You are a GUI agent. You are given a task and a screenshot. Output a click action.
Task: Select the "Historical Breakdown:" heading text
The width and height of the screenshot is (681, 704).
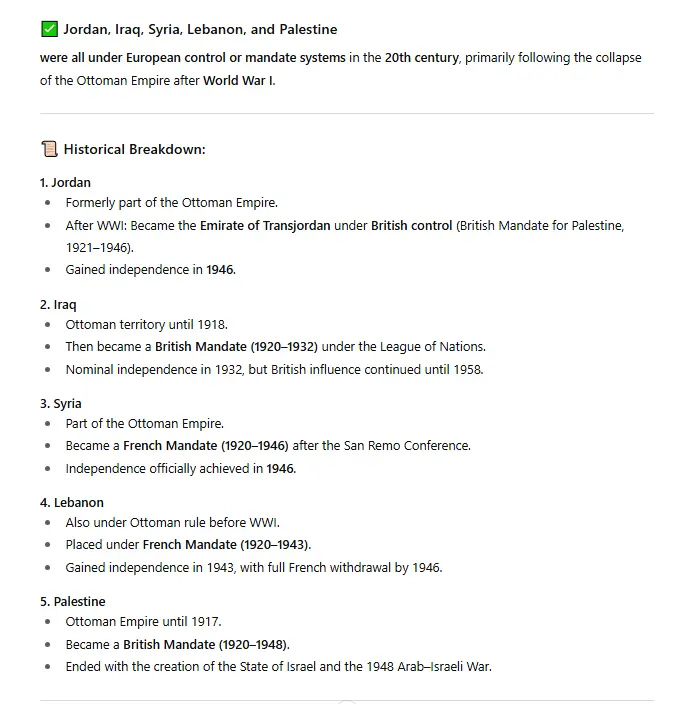coord(134,149)
